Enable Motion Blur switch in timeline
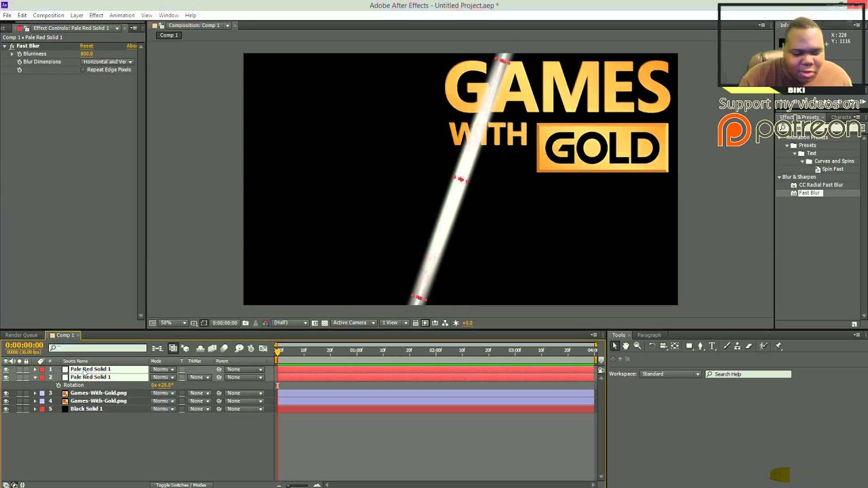 point(224,348)
